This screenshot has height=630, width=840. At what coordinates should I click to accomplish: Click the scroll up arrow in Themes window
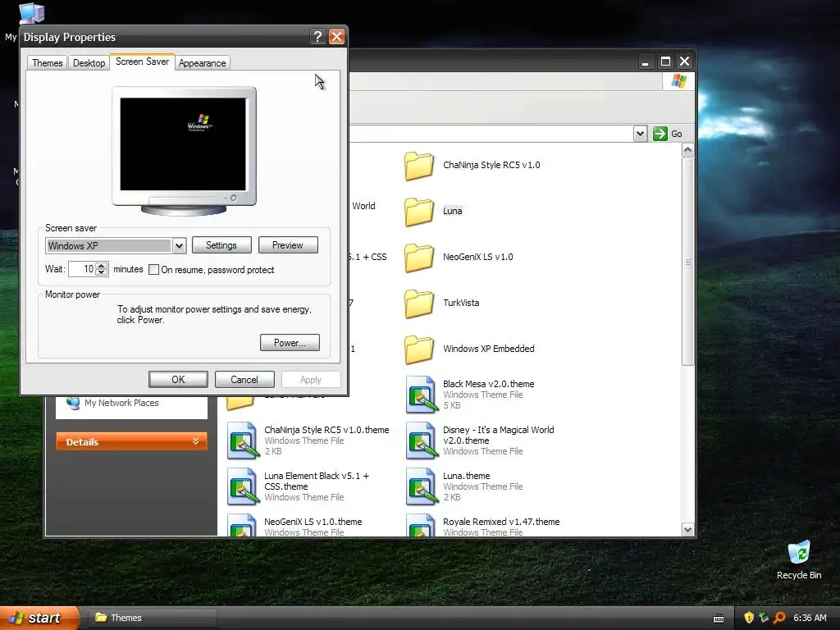pyautogui.click(x=688, y=150)
